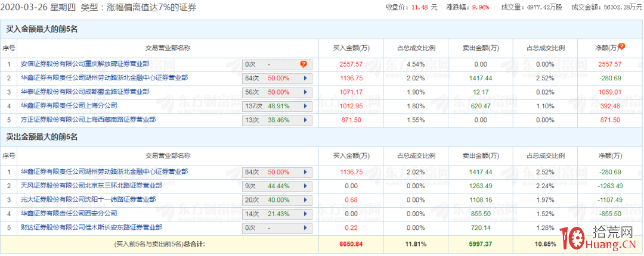Click the buy amount 1071.17

[351, 92]
